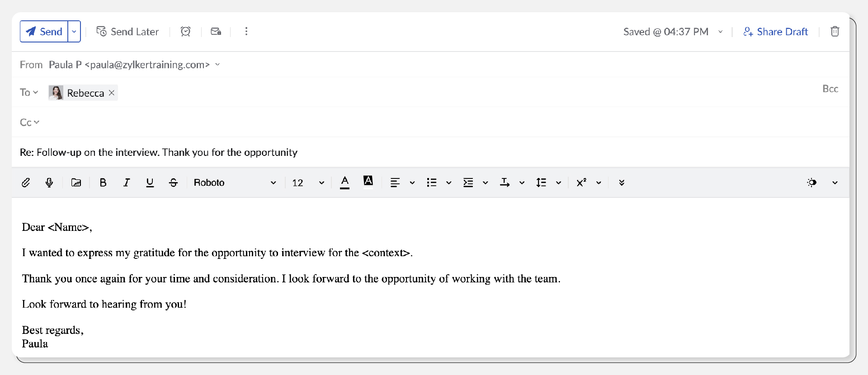Open the Cc field type menu
Viewport: 868px width, 375px height.
(29, 122)
